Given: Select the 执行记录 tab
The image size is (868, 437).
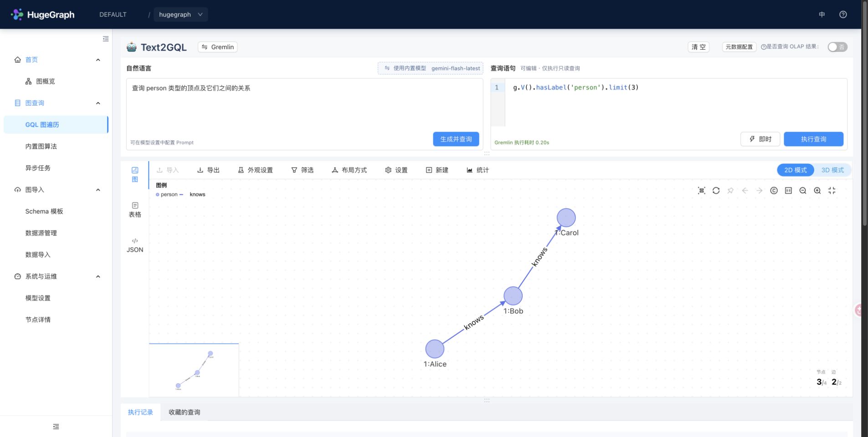Looking at the screenshot, I should pyautogui.click(x=140, y=412).
